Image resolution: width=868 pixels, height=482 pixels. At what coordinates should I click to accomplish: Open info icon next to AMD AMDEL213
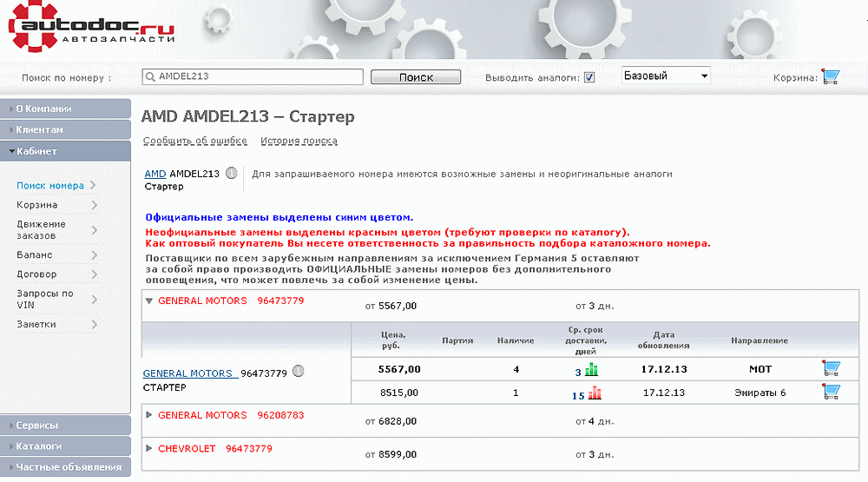point(231,174)
